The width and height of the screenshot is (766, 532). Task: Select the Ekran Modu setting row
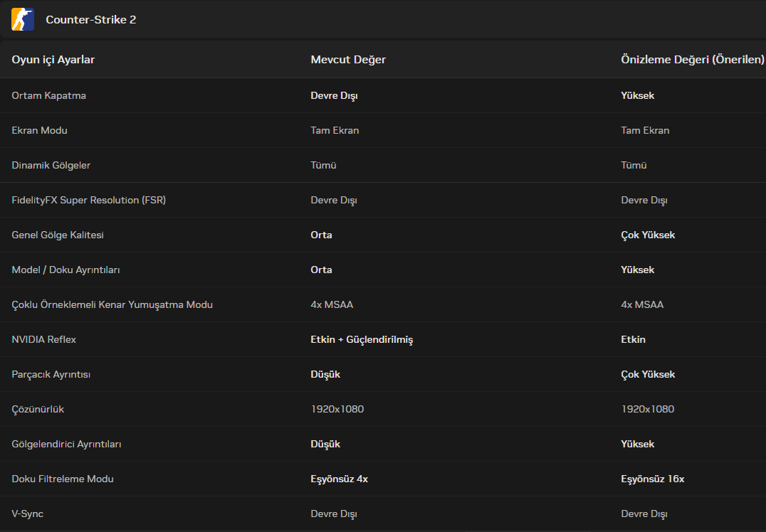pyautogui.click(x=383, y=130)
